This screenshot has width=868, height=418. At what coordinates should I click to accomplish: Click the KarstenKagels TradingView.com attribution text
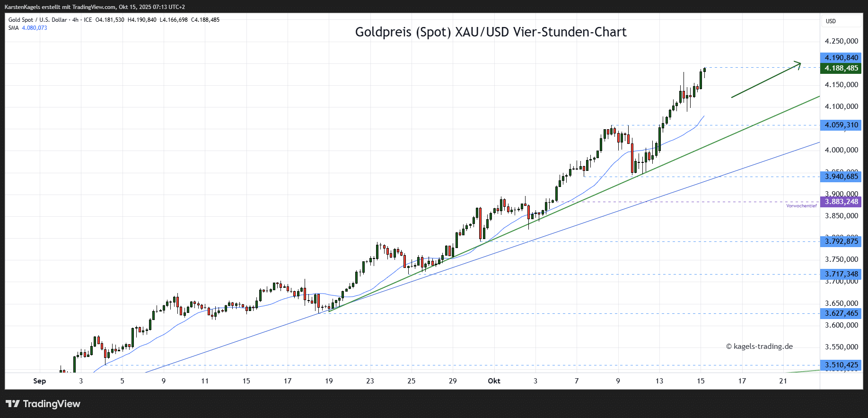point(95,7)
